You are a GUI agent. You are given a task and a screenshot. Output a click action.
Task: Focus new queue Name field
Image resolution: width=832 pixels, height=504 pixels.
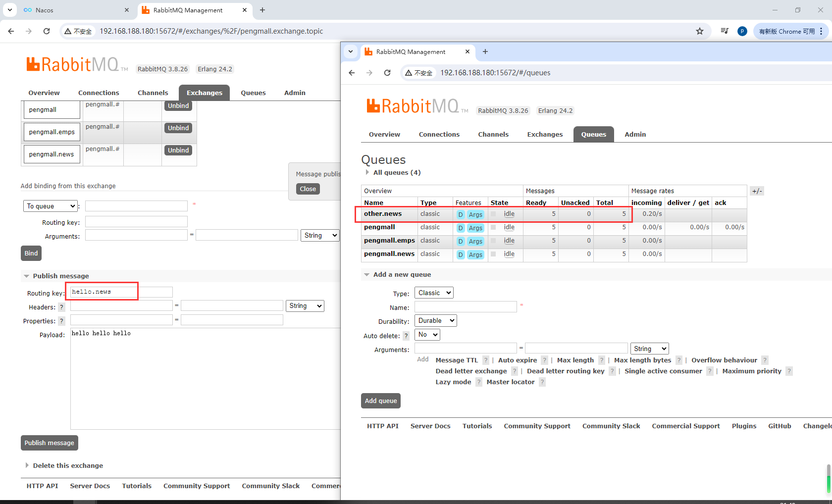466,307
